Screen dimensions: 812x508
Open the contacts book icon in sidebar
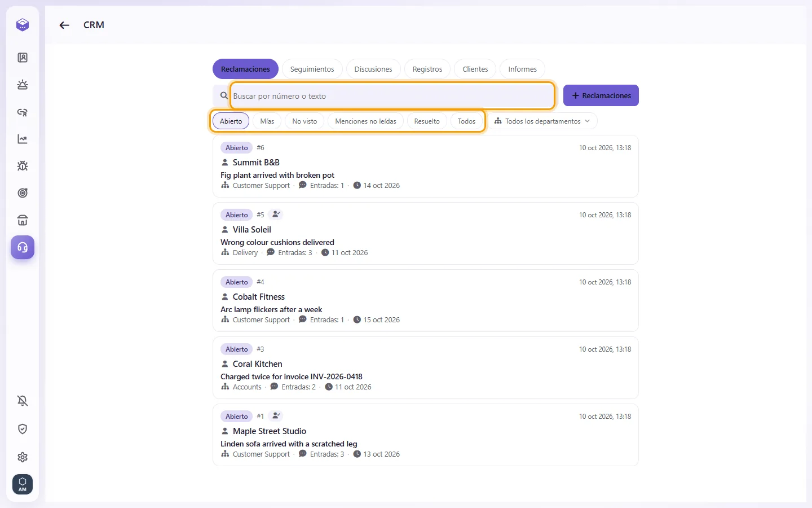[23, 58]
